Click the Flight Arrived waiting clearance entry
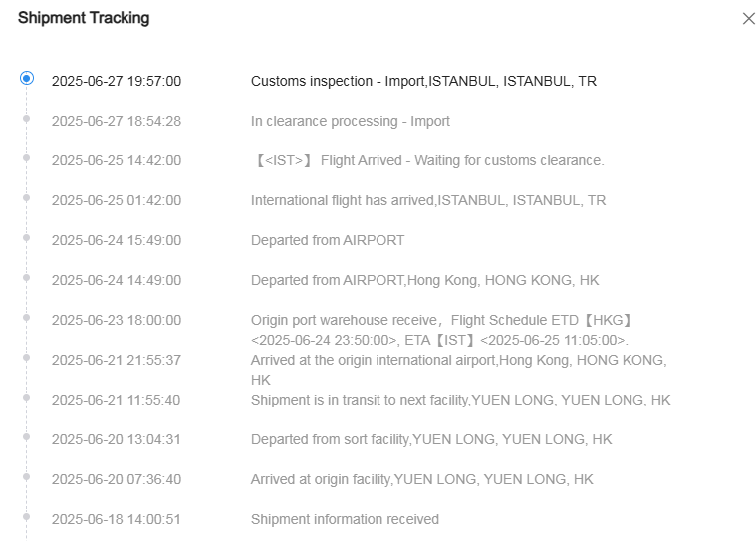This screenshot has width=756, height=541. [x=427, y=160]
